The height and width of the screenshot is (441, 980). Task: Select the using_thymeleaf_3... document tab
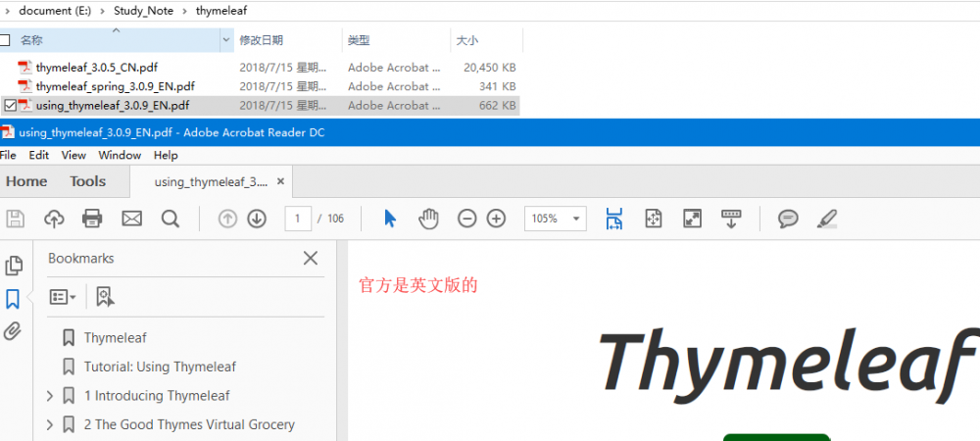(211, 181)
